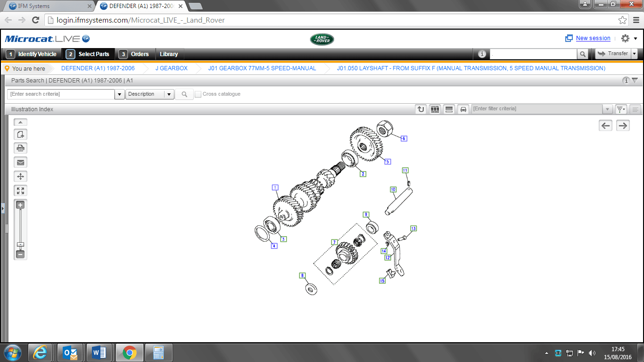Screen dimensions: 644x362
Task: Open the search criteria history dropdown arrow
Action: click(x=120, y=94)
